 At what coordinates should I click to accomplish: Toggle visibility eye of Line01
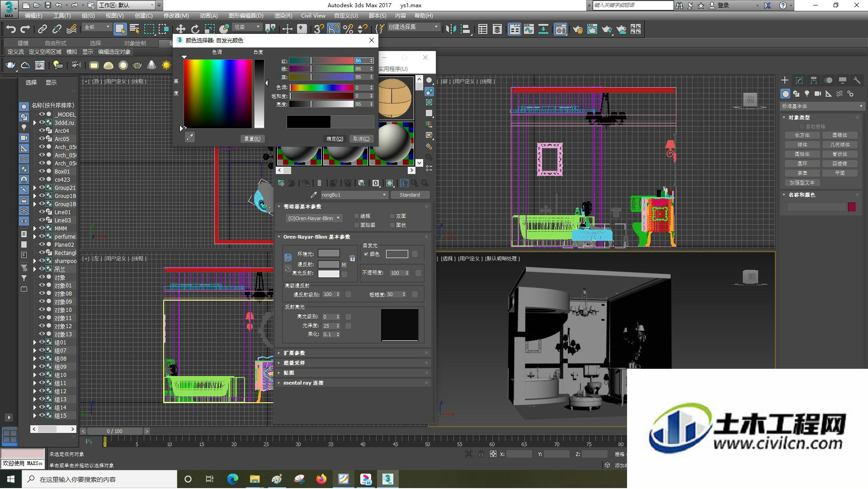(42, 212)
